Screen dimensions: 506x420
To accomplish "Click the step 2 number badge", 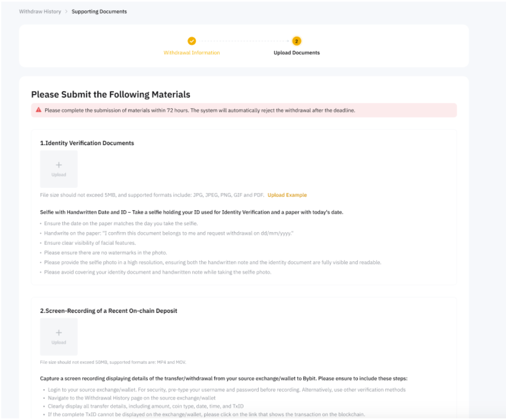I will 296,41.
